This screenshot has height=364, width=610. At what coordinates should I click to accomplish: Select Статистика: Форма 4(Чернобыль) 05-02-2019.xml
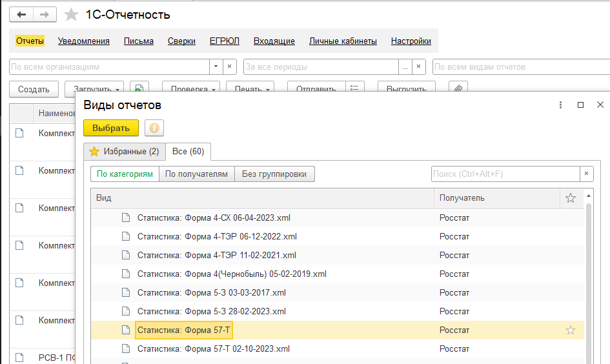pyautogui.click(x=232, y=274)
